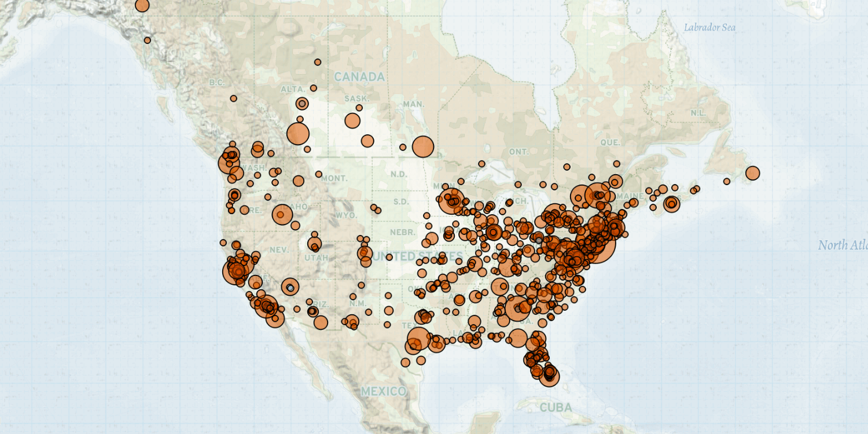The width and height of the screenshot is (868, 434).
Task: Select the QUE. province label
Action: coord(610,142)
